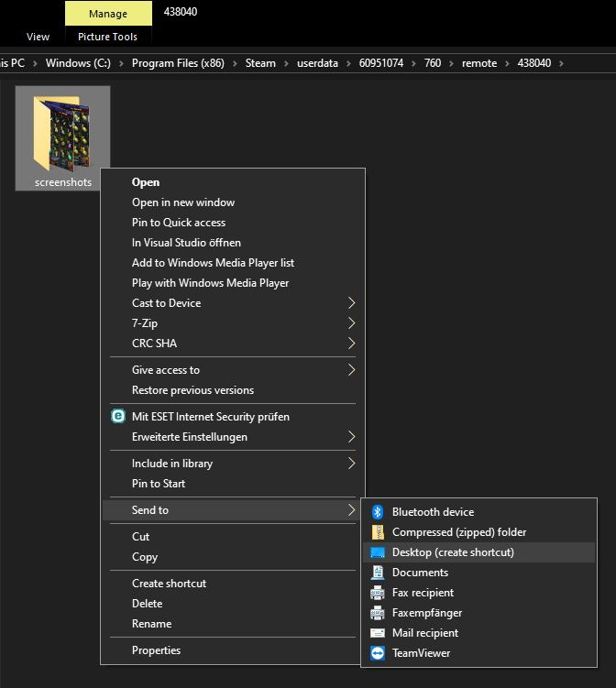Open breadcrumb chevron after Steam
The image size is (616, 688).
point(286,63)
